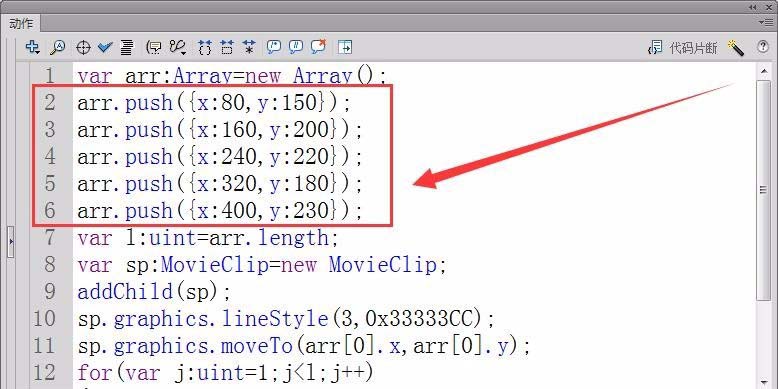Run the check syntax checkmark icon
Screen dimensions: 778x389
(105, 47)
